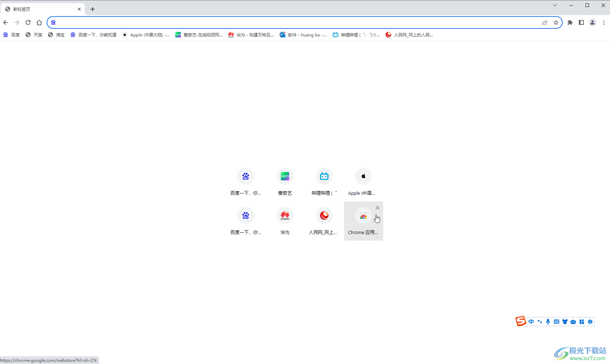
Task: Open the 爱奇艺 shortcut tile
Action: coord(285,182)
